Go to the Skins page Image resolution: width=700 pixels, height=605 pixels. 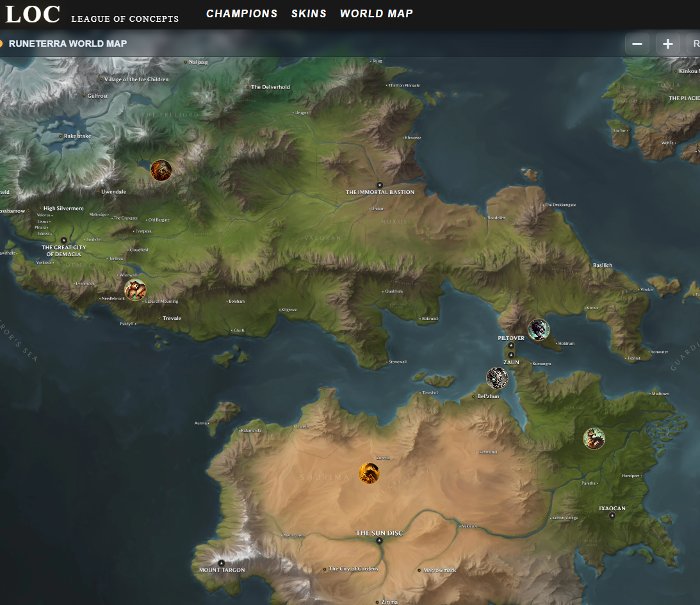click(x=309, y=13)
